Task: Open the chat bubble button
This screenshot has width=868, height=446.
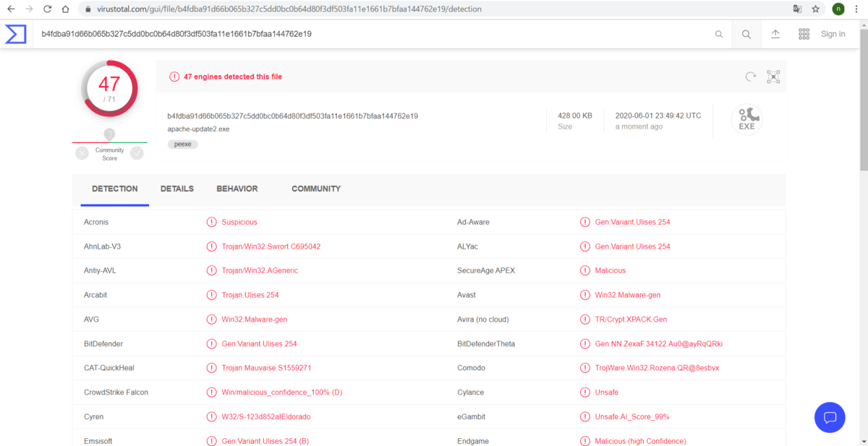Action: [830, 417]
